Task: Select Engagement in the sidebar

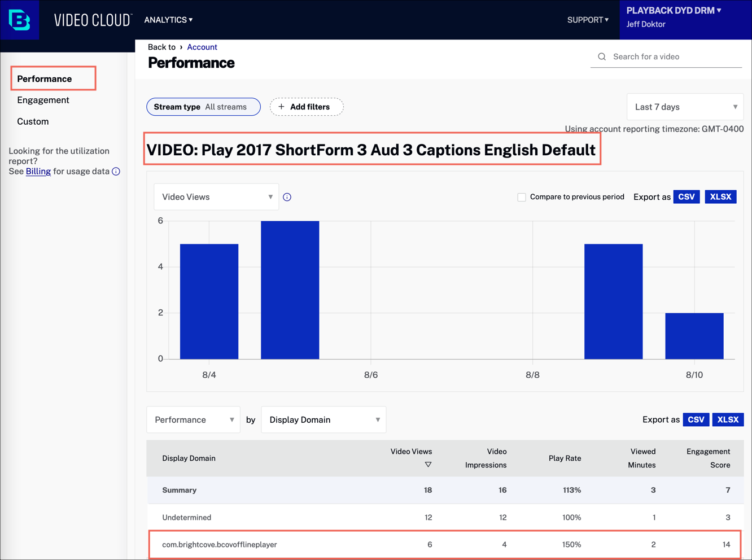Action: pos(43,100)
